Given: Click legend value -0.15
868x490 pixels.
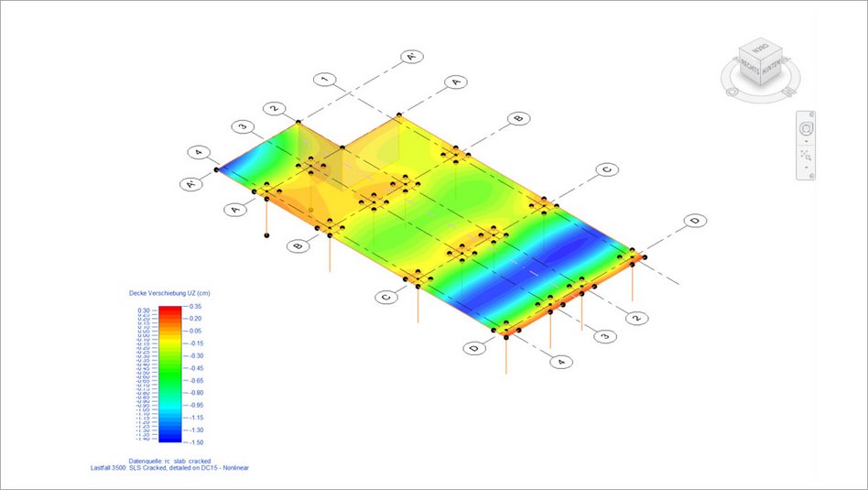Looking at the screenshot, I should pyautogui.click(x=196, y=343).
